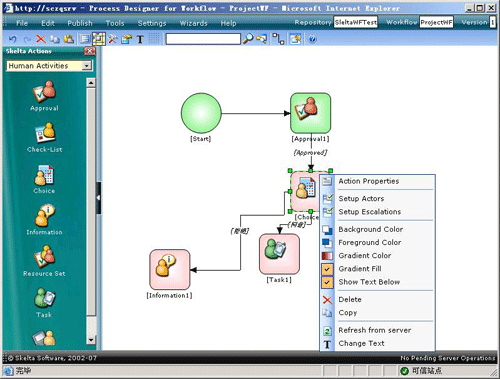
Task: Select the Approval activity icon in the sidebar
Action: [x=44, y=92]
